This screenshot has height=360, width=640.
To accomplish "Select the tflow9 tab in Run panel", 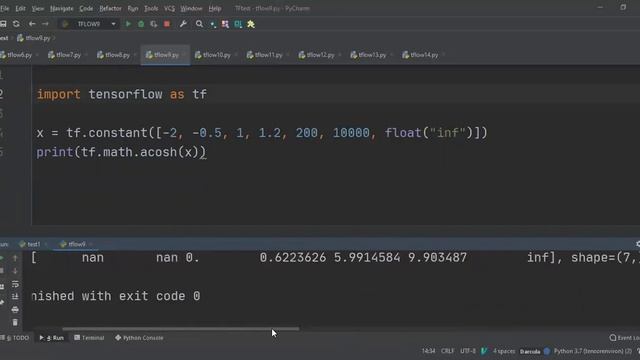I will point(73,244).
